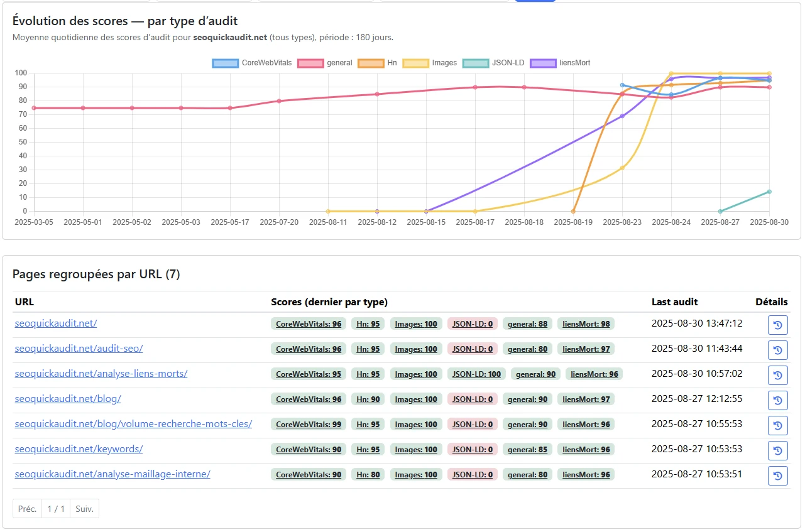The image size is (805, 532).
Task: Open details for seoquickaudit.net/ audit history
Action: pos(777,325)
